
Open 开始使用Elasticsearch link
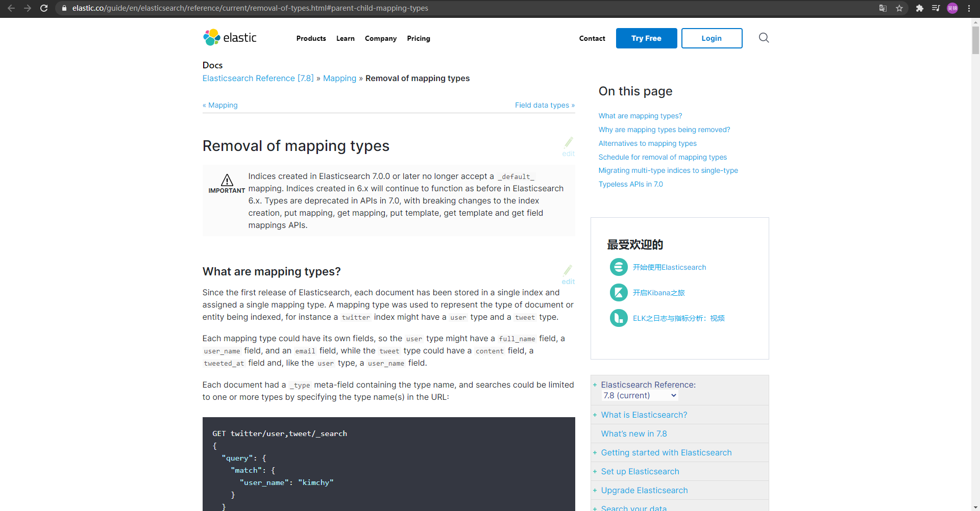[x=669, y=267]
